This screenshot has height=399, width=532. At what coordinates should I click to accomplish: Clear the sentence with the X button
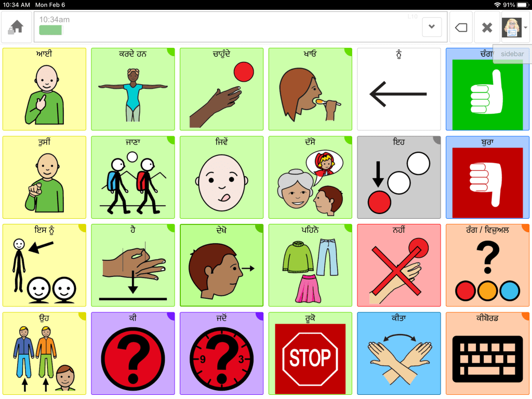click(487, 27)
